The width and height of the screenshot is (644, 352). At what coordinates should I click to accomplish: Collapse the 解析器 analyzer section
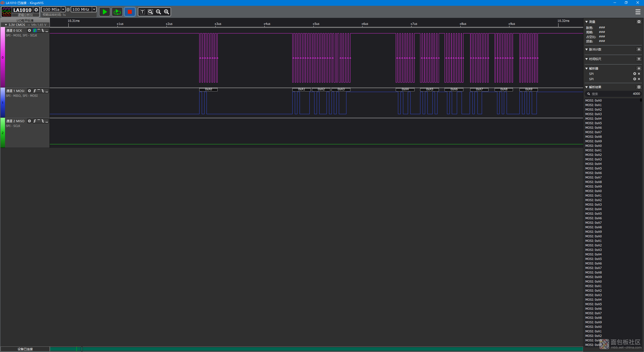click(587, 69)
